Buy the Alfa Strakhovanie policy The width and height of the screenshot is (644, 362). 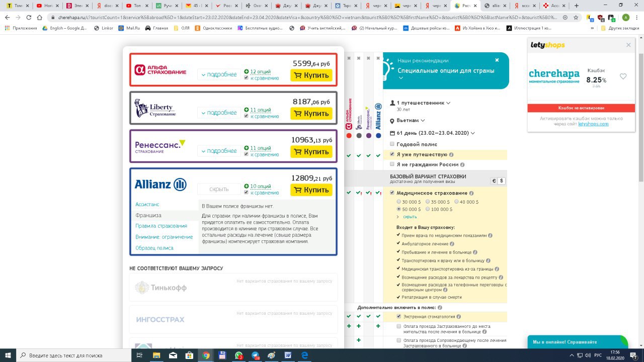pyautogui.click(x=311, y=75)
